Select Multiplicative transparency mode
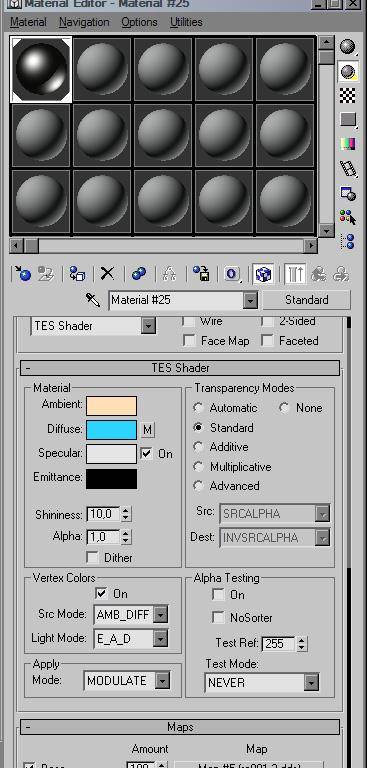Screen dimensions: 367x768 (198, 467)
